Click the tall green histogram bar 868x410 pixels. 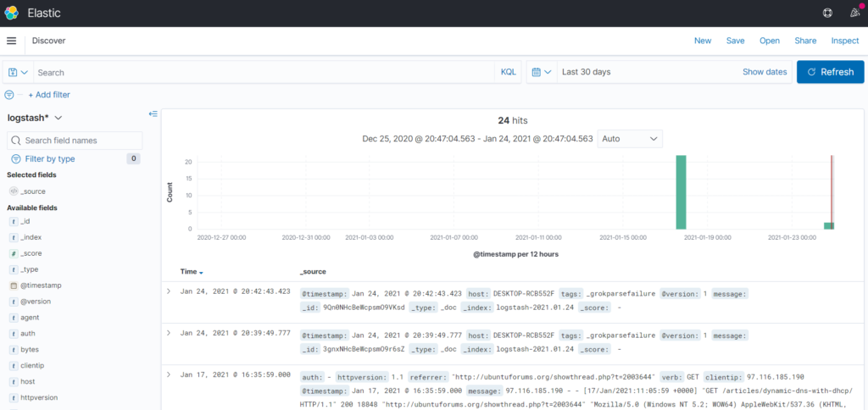point(681,192)
